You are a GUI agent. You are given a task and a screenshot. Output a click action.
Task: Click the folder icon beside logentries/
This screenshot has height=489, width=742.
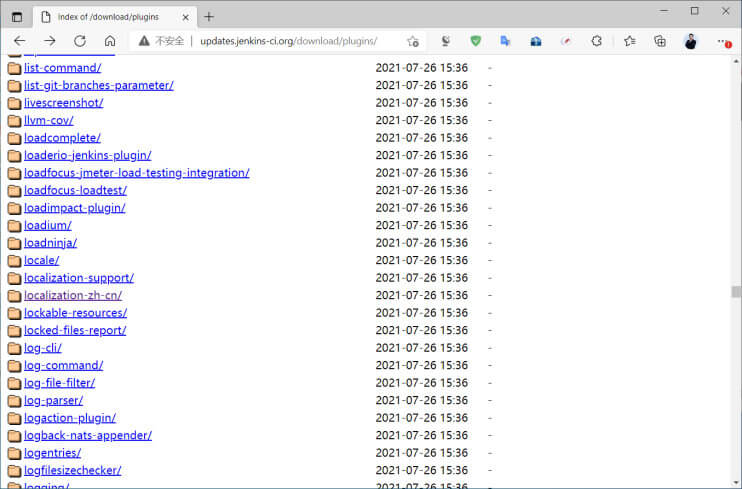pyautogui.click(x=14, y=453)
